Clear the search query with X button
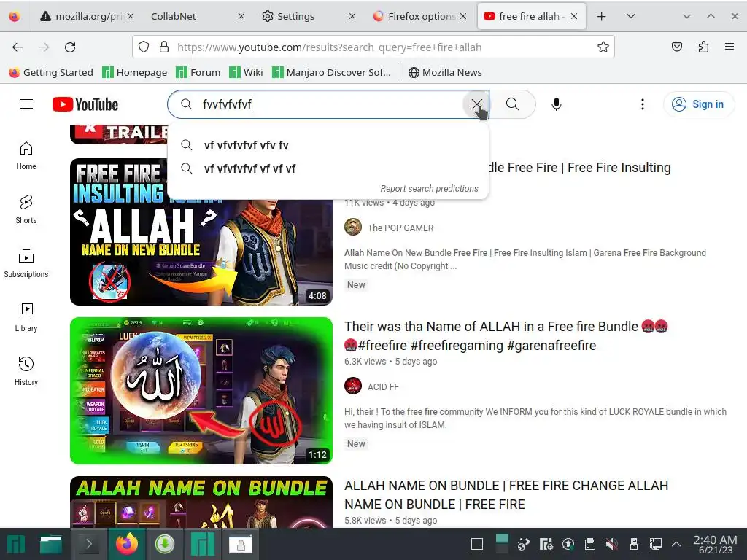Screen dimensions: 747x560 click(476, 104)
